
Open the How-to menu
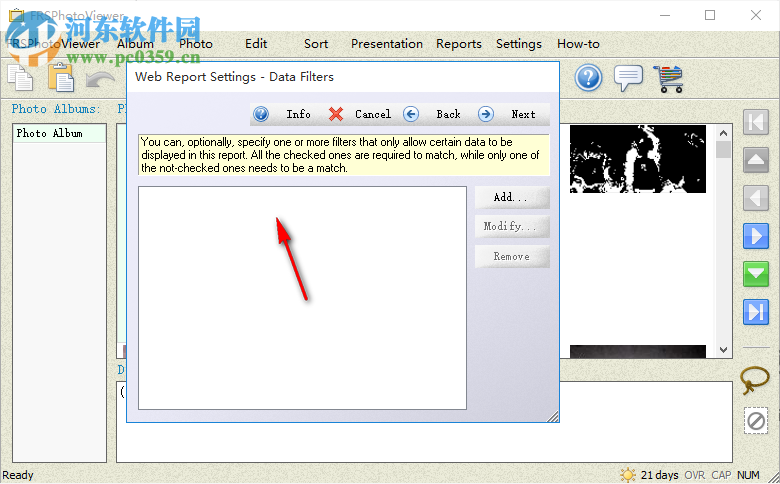click(x=578, y=44)
